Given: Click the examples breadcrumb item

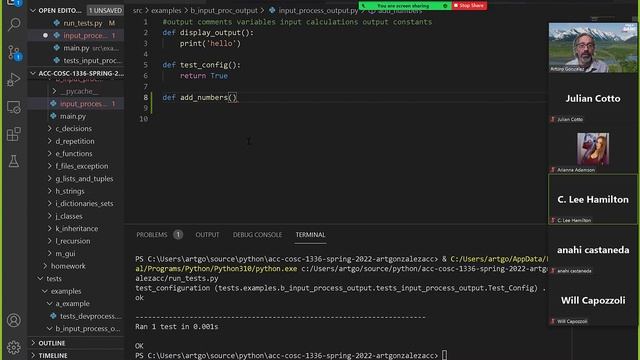Looking at the screenshot, I should pos(166,11).
